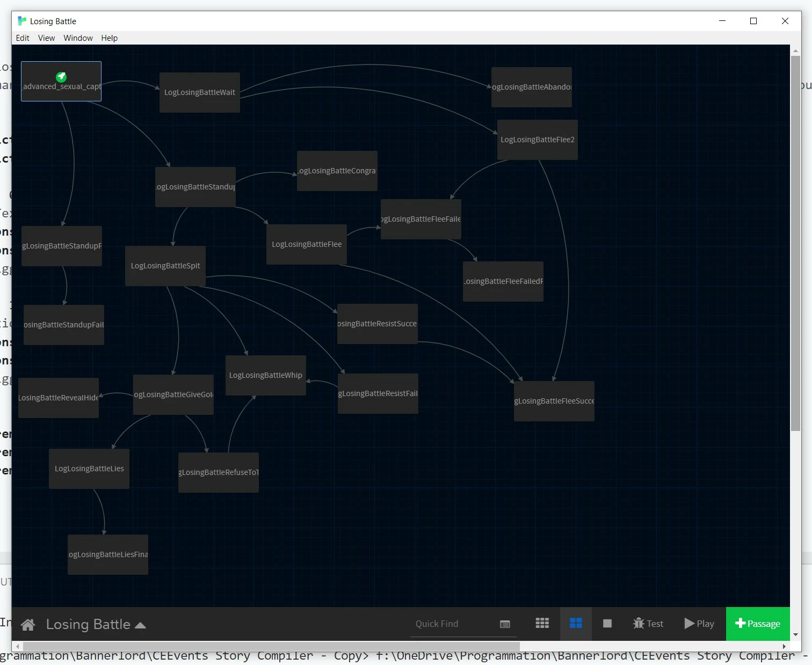The image size is (812, 665).
Task: Select the green rocket start passage icon
Action: (61, 77)
